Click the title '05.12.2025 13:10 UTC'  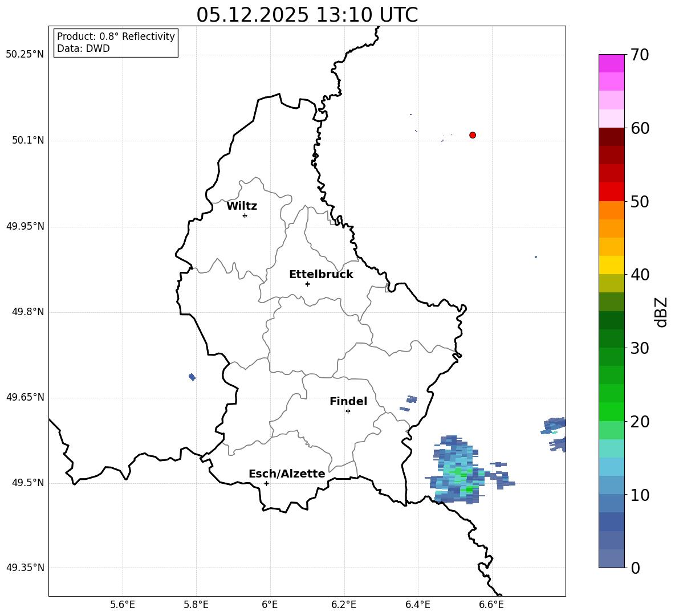click(x=307, y=15)
